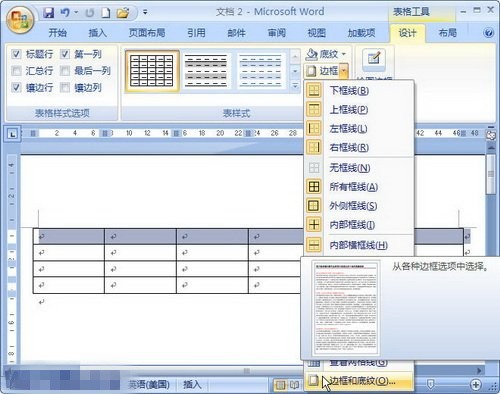This screenshot has width=500, height=394.
Task: Switch to the 页面布局 ribbon tab
Action: coord(147,33)
